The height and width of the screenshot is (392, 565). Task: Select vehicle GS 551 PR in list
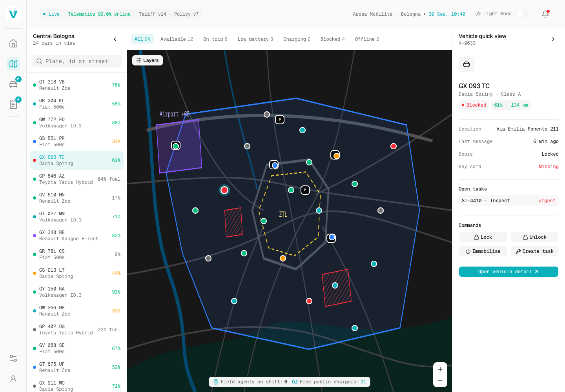pos(77,142)
